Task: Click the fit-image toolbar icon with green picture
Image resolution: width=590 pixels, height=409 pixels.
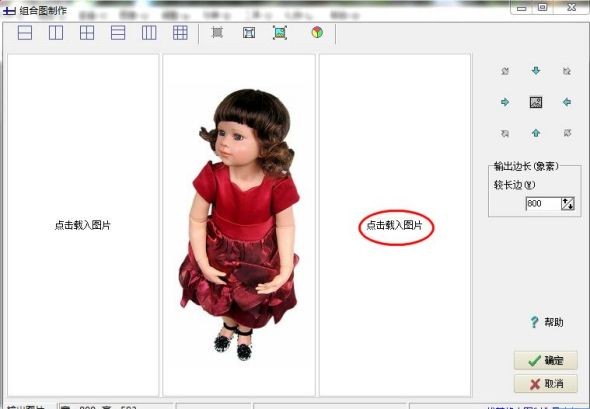Action: tap(280, 33)
